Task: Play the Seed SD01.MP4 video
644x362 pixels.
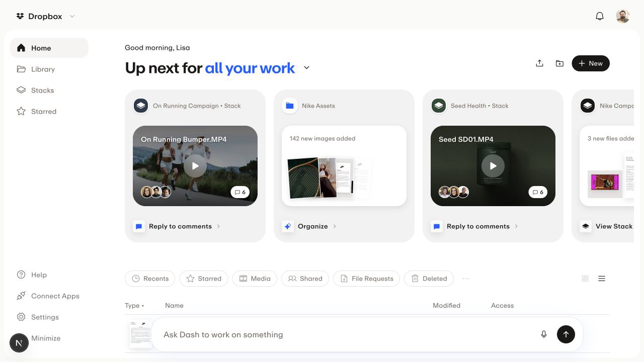Action: click(493, 166)
